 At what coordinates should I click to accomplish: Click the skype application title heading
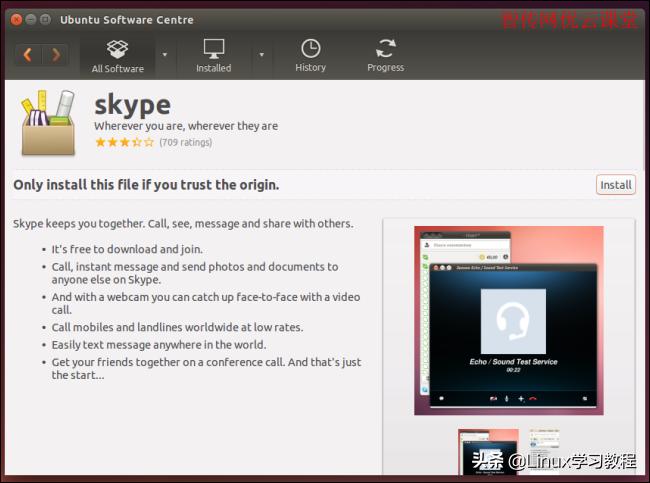point(132,104)
